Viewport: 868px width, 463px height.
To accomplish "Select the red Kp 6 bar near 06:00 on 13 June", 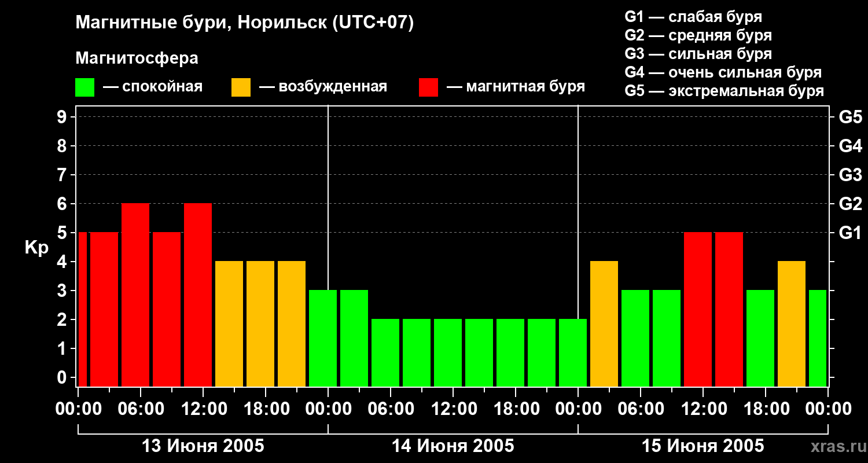I will pyautogui.click(x=135, y=295).
